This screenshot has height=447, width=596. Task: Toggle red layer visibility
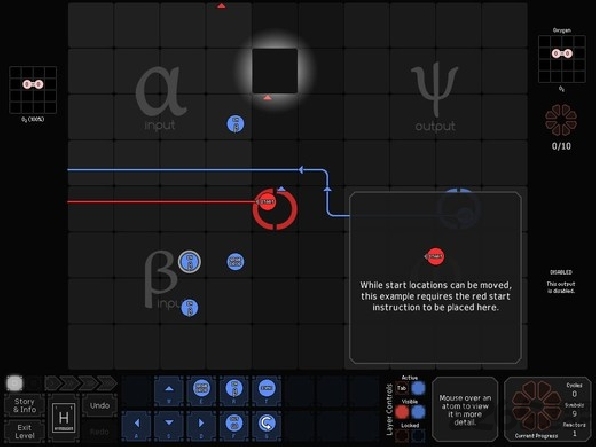402,412
